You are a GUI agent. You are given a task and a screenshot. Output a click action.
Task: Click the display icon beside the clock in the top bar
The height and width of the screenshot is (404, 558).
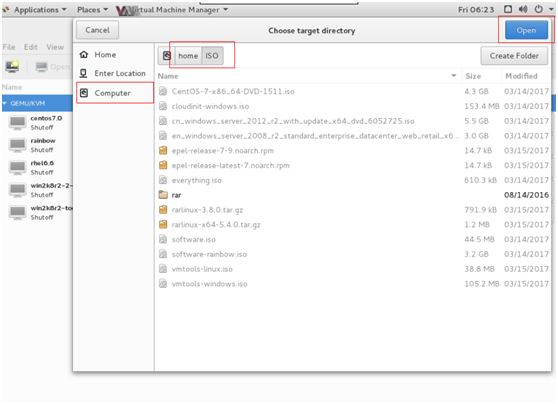pyautogui.click(x=508, y=9)
